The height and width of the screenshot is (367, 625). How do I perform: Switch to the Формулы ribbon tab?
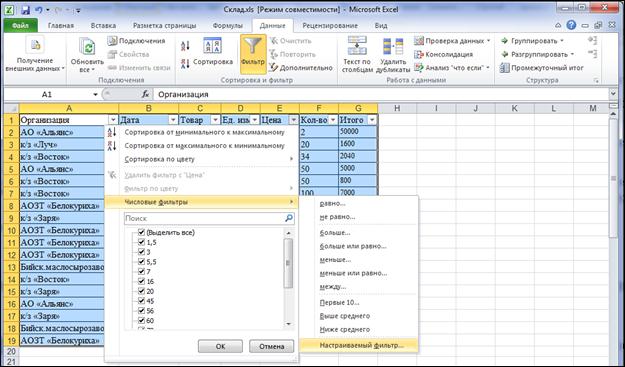pos(228,26)
